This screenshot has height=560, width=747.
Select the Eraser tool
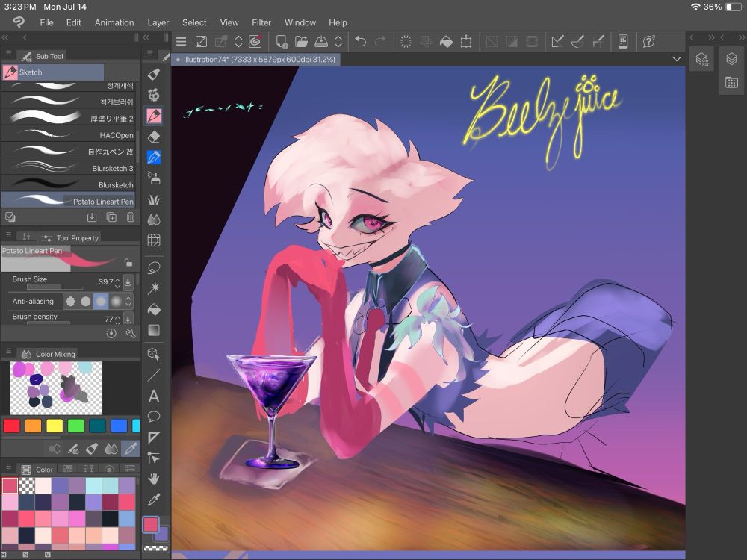(x=154, y=137)
